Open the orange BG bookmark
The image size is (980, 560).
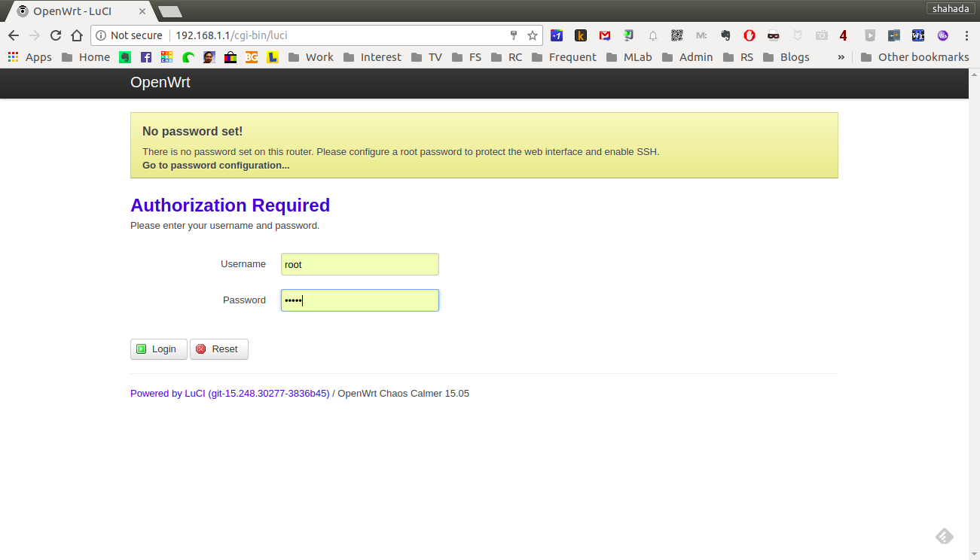(x=252, y=57)
